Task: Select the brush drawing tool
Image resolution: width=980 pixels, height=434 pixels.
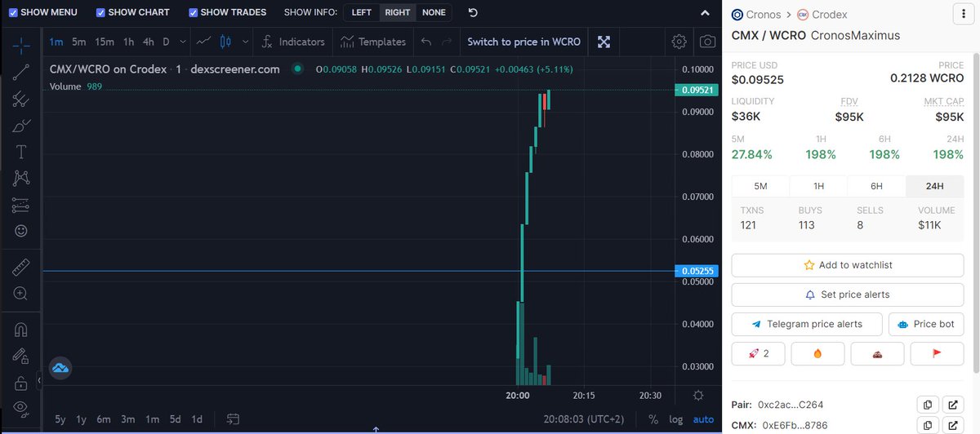Action: tap(21, 126)
